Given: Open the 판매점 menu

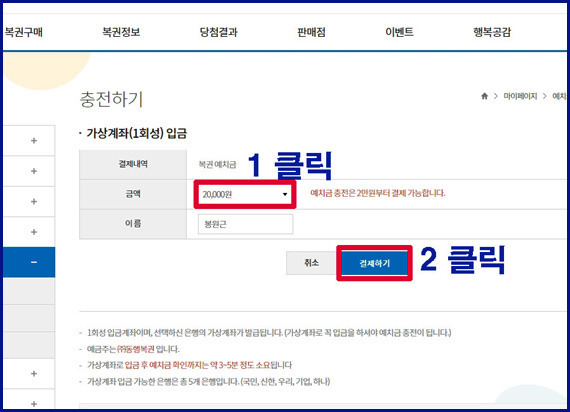Looking at the screenshot, I should [x=311, y=32].
